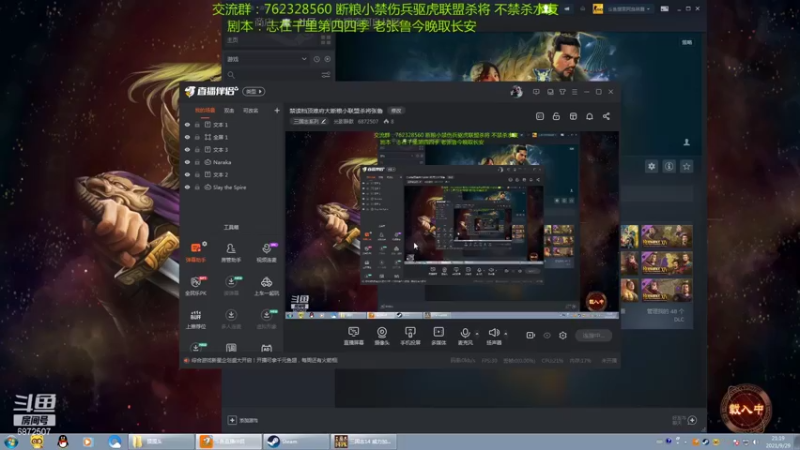Expand the speaker options arrow
The image size is (800, 450).
pos(506,334)
